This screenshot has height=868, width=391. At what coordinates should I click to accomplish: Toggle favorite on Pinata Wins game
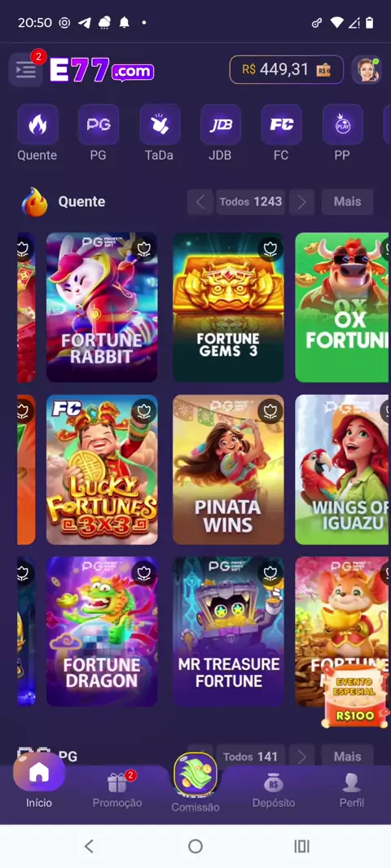270,410
